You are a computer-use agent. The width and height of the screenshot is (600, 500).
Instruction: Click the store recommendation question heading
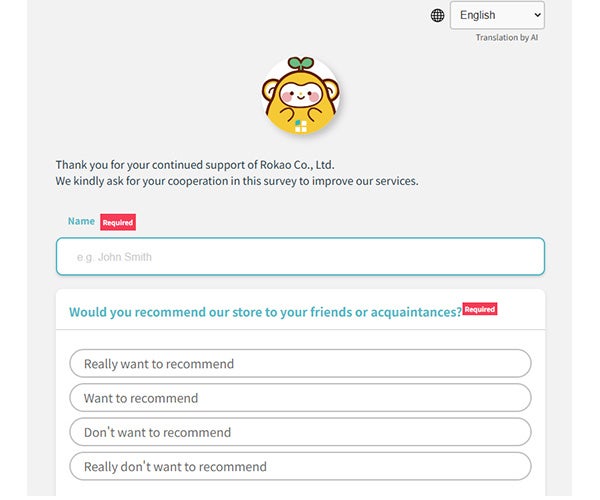[x=265, y=312]
